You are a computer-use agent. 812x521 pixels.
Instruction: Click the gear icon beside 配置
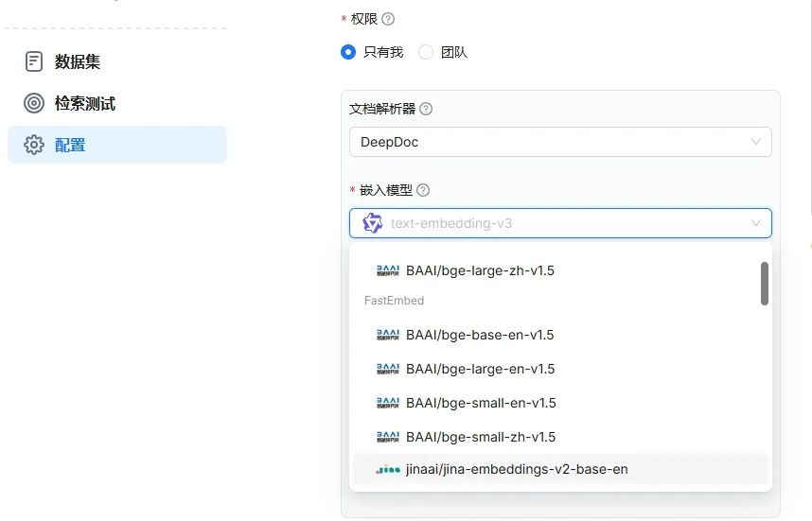point(34,145)
